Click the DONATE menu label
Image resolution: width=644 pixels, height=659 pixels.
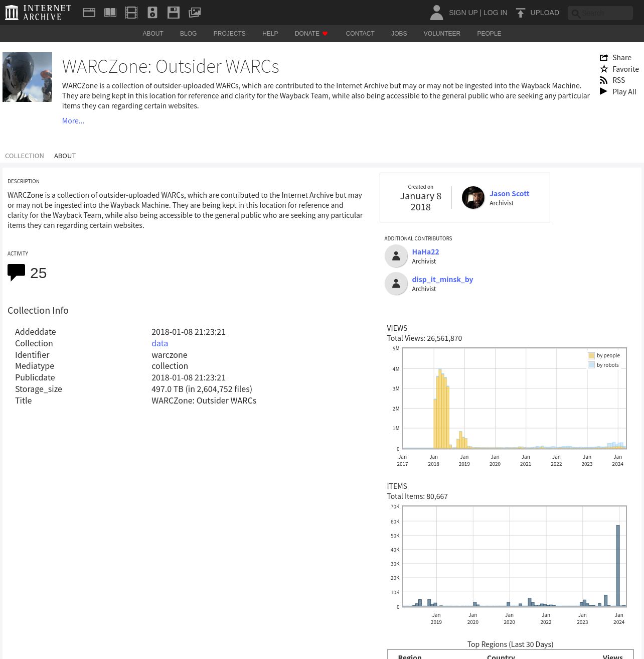pyautogui.click(x=307, y=34)
